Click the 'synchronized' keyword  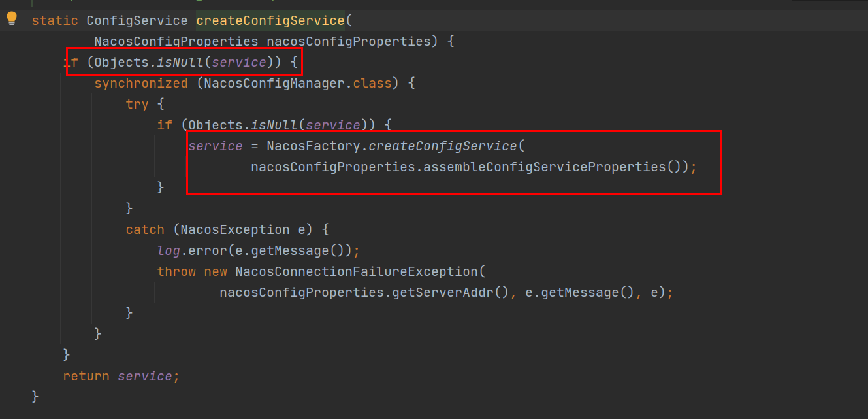[141, 83]
